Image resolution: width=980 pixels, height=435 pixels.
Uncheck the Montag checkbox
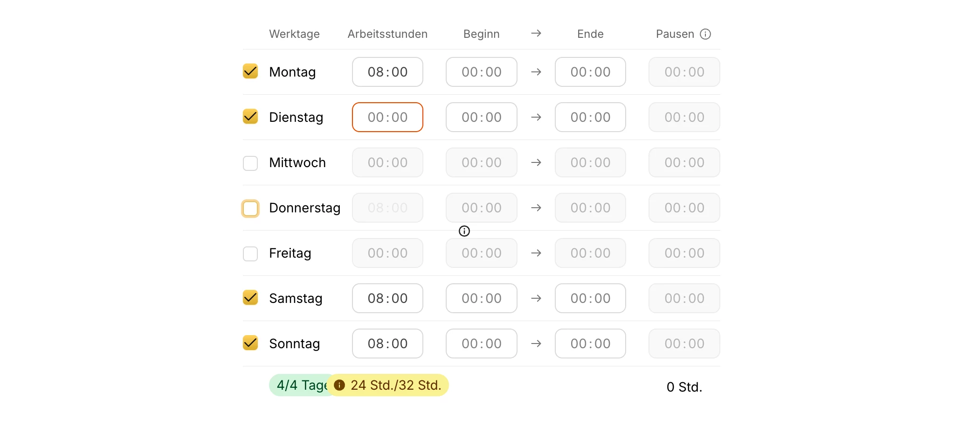click(x=250, y=71)
